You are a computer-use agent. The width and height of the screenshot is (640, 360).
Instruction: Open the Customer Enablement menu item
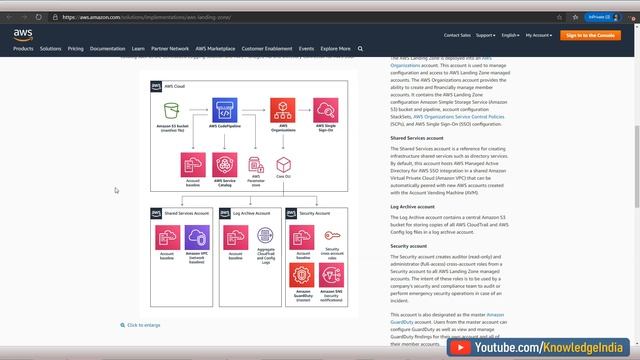[x=267, y=49]
